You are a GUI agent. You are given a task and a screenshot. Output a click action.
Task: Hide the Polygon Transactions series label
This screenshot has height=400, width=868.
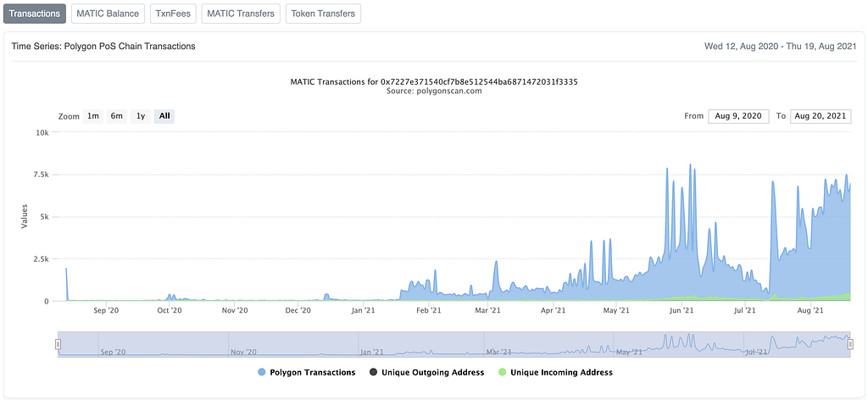[312, 372]
